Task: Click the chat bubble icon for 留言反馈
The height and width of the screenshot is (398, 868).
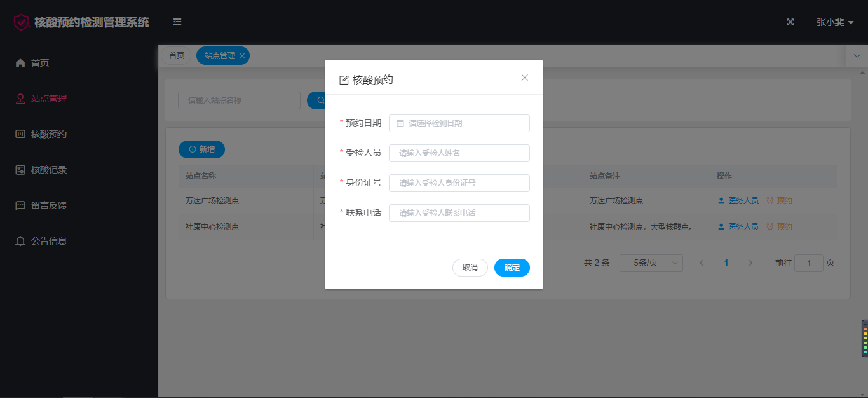Action: [x=20, y=205]
